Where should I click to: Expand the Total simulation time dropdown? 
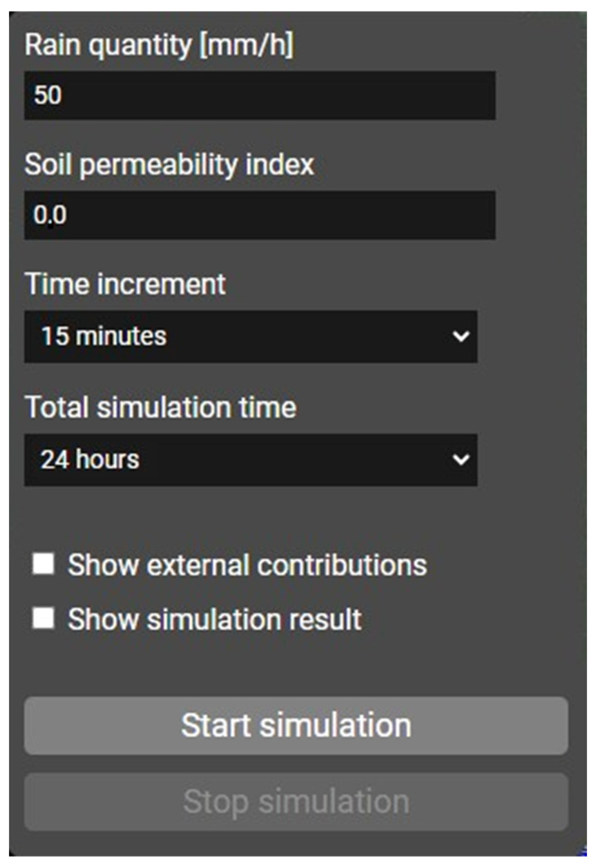coord(251,460)
